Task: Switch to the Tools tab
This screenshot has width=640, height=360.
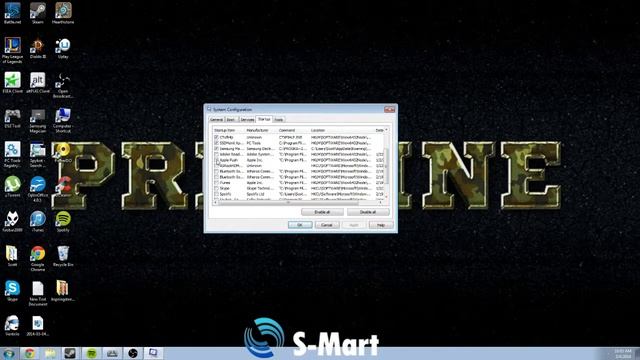Action: 279,120
